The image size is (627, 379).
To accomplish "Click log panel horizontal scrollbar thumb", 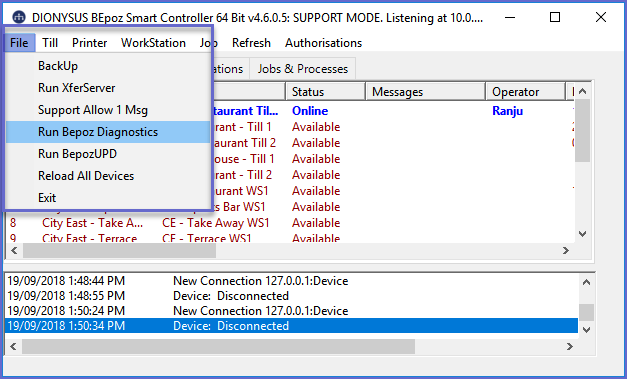I will [218, 346].
